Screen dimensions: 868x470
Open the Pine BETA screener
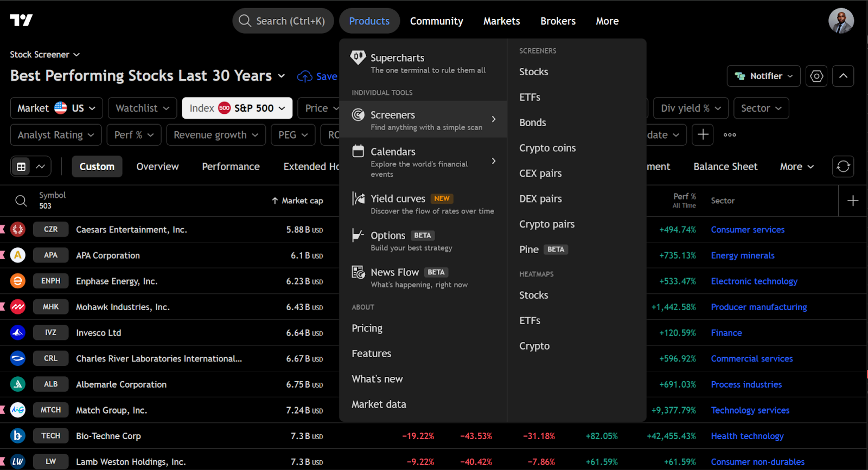click(x=543, y=249)
